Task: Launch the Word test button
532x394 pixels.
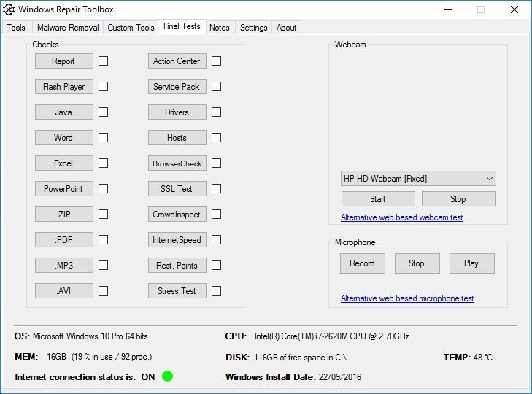Action: pyautogui.click(x=63, y=137)
